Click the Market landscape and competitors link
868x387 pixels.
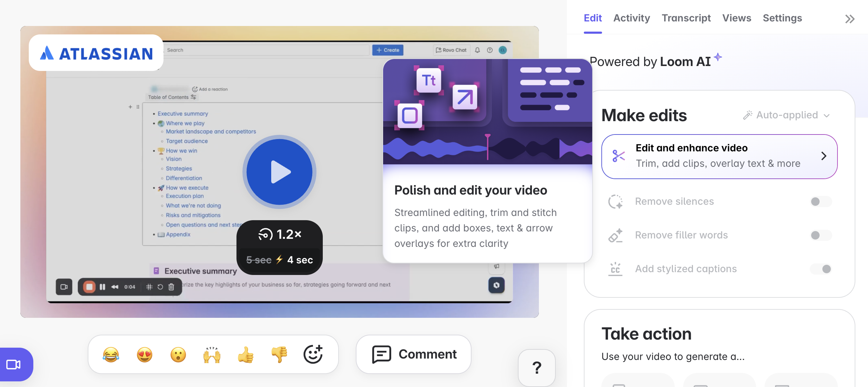point(211,131)
